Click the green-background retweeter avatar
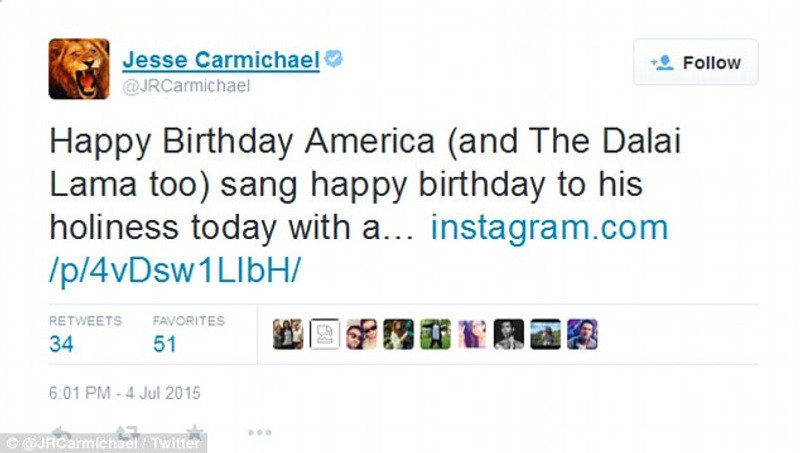The height and width of the screenshot is (453, 800). (x=435, y=334)
